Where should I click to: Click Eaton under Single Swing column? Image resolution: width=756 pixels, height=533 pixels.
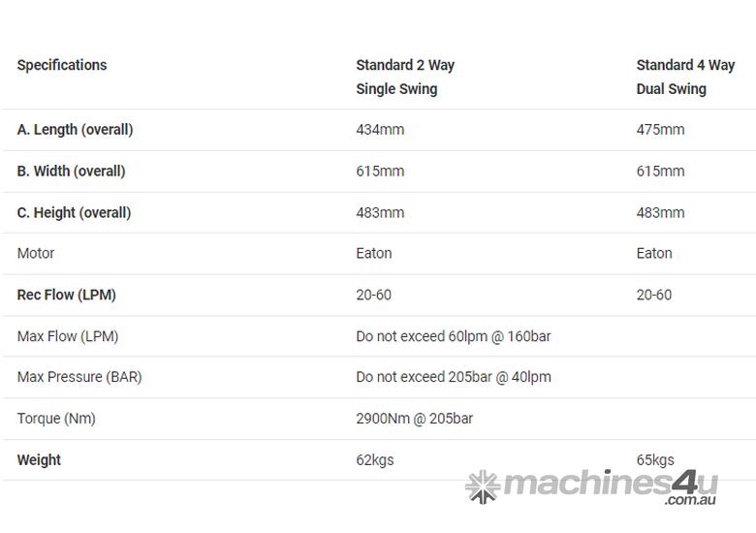(x=374, y=253)
